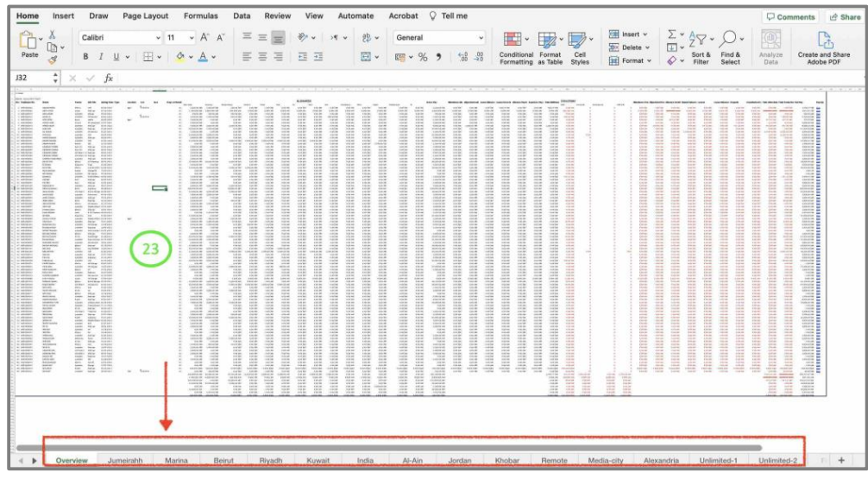Open the Riyadh sheet tab
Screen dimensions: 868x479
pyautogui.click(x=270, y=461)
